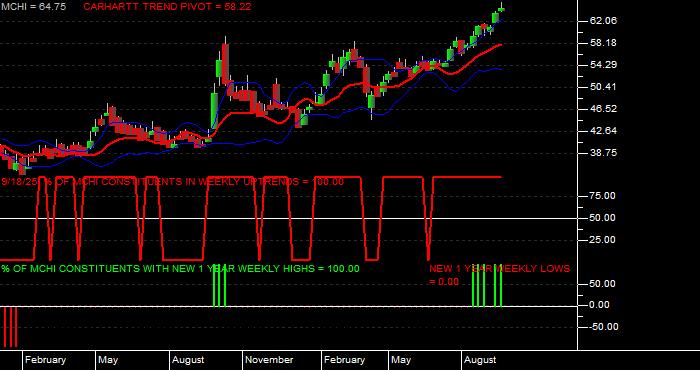
Task: Click the first August time axis label
Action: (x=188, y=360)
